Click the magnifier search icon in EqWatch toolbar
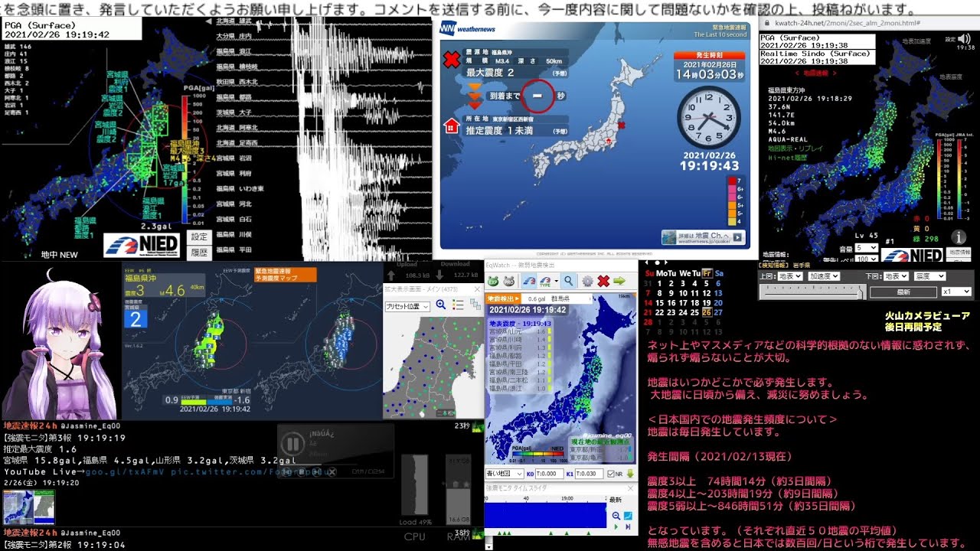The image size is (980, 551). [569, 281]
